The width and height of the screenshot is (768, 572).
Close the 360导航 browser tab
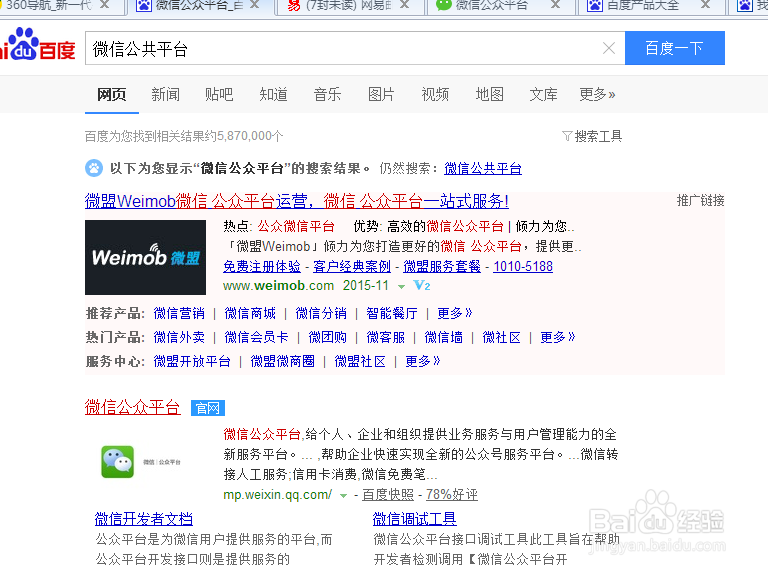(104, 4)
